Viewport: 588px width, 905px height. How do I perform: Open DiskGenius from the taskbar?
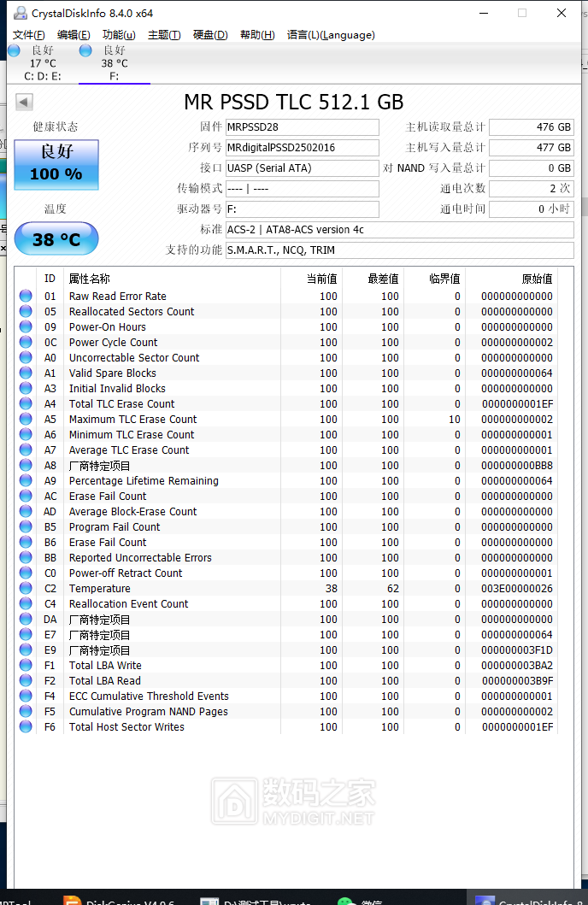[x=119, y=899]
